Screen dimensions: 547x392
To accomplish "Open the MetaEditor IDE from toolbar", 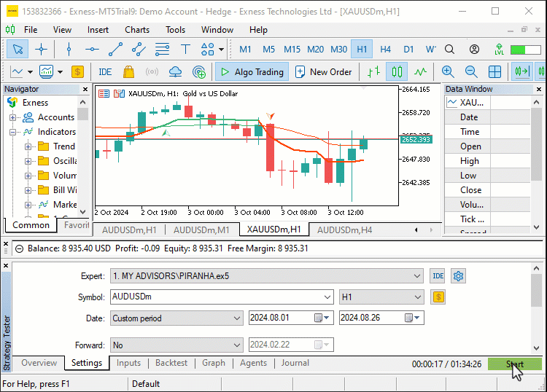I will [105, 72].
